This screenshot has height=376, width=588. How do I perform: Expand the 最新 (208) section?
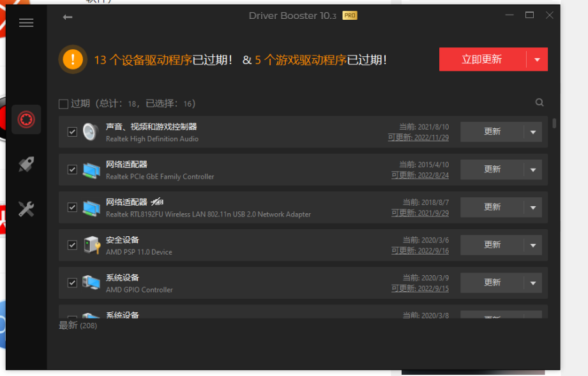(78, 326)
